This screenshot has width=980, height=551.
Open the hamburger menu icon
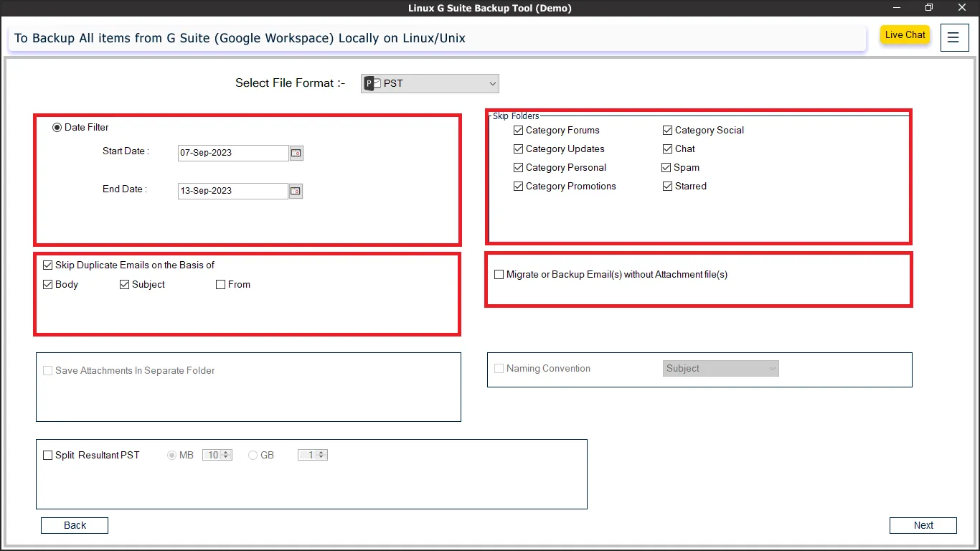point(953,37)
